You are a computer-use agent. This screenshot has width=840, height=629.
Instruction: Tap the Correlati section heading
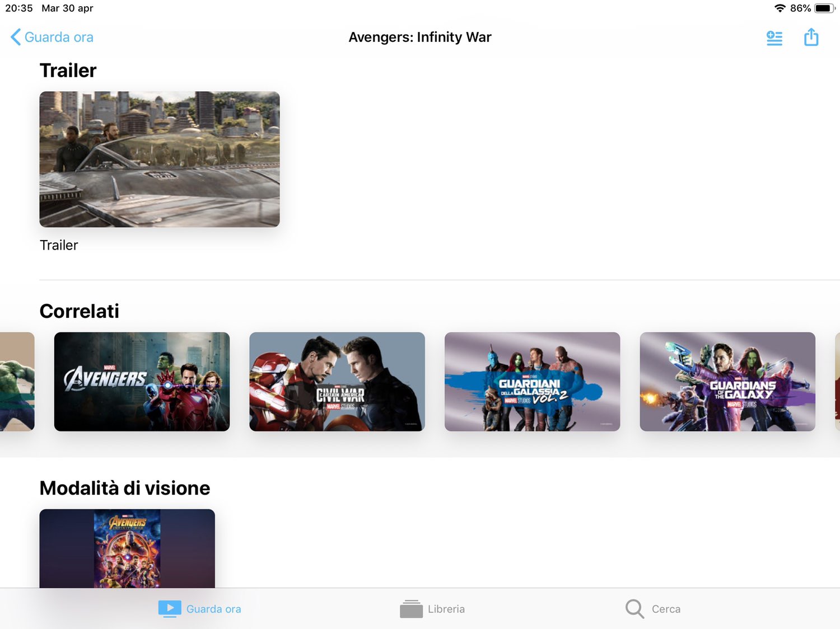click(x=80, y=311)
